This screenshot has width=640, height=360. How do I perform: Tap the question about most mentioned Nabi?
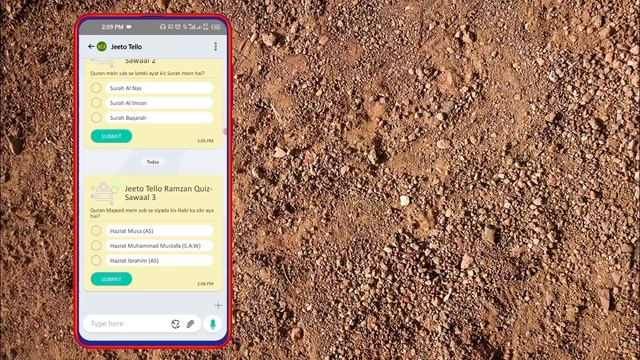point(152,213)
